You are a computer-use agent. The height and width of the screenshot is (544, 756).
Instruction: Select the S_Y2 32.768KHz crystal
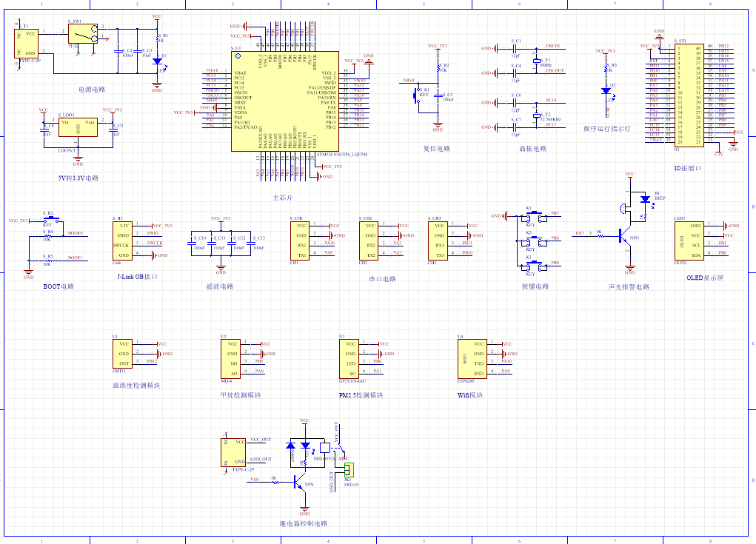536,115
